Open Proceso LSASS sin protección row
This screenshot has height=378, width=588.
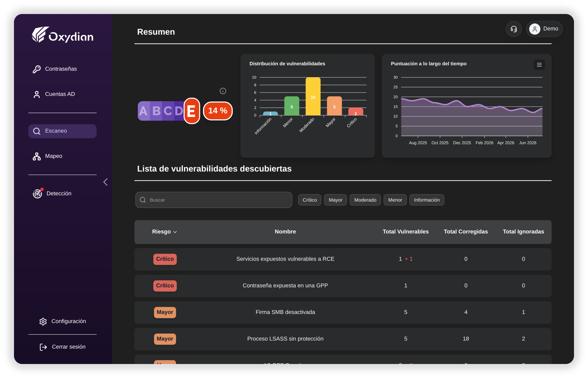pyautogui.click(x=343, y=339)
